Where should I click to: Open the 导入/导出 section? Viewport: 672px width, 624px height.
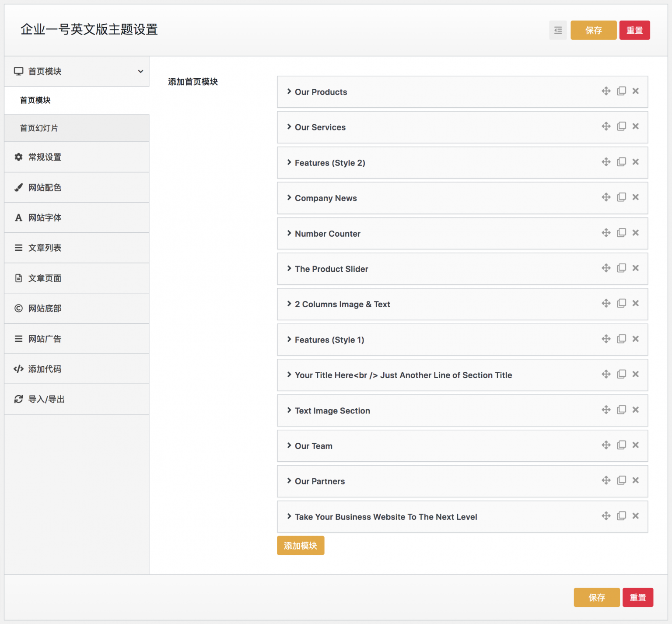point(46,399)
